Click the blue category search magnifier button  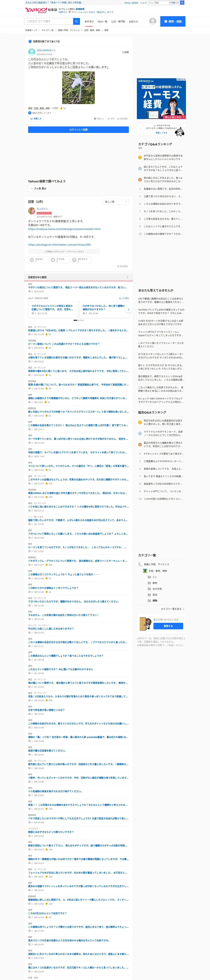coord(77,21)
